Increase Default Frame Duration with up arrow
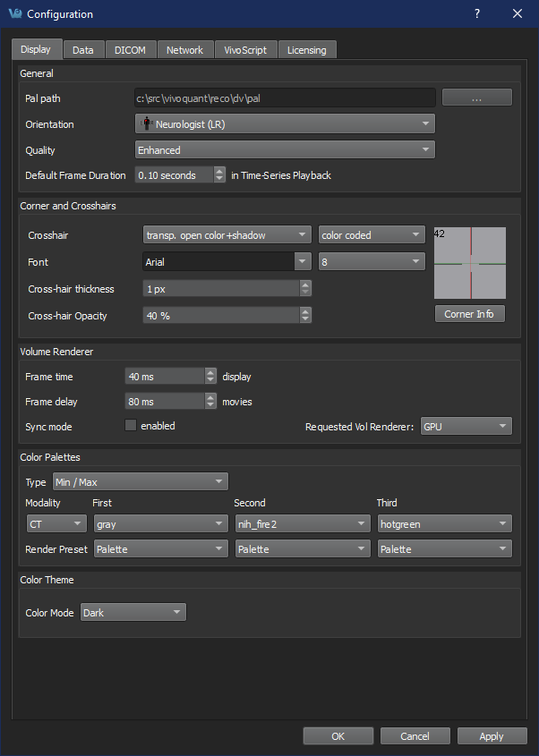 click(x=220, y=172)
